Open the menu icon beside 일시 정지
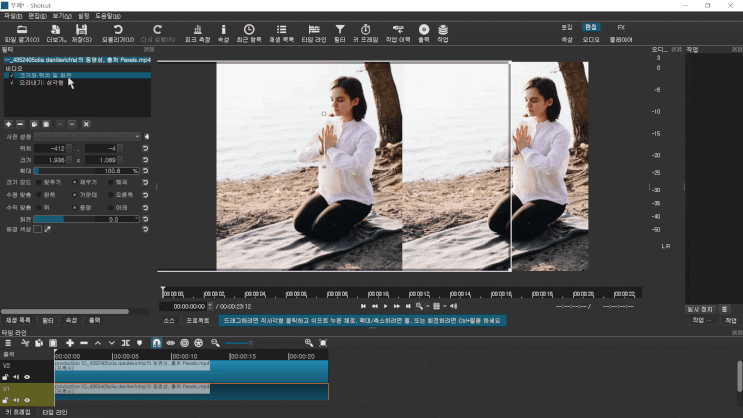Viewport: 743px width, 418px height. point(725,309)
